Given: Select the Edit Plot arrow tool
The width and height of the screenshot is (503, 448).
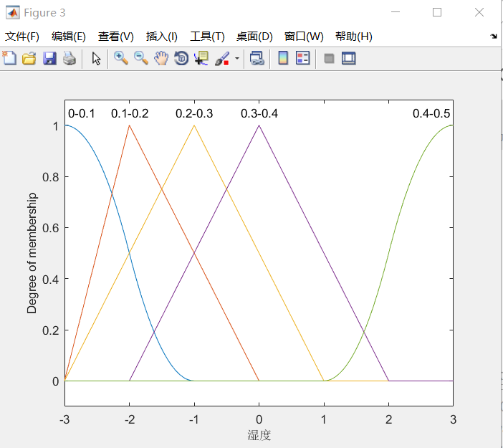Looking at the screenshot, I should coord(96,59).
